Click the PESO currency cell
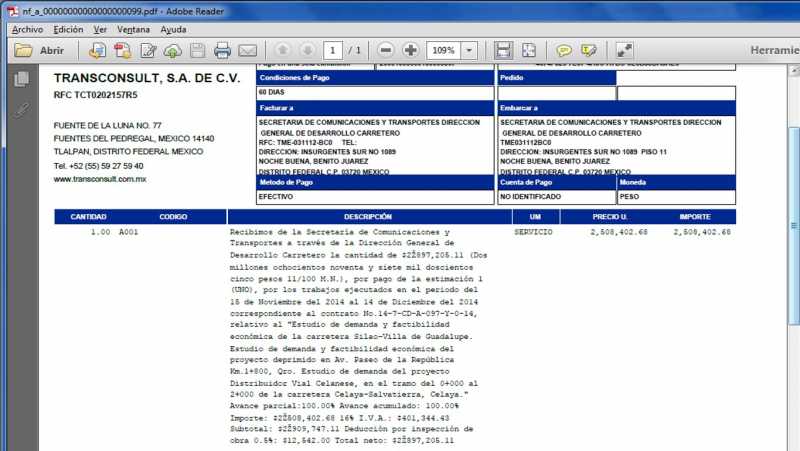 click(677, 197)
